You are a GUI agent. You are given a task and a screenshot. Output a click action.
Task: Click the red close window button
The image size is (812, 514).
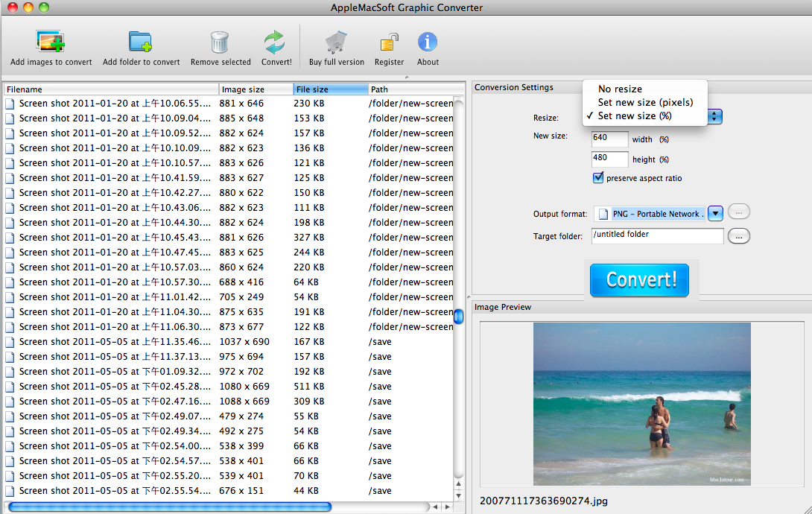[x=12, y=7]
